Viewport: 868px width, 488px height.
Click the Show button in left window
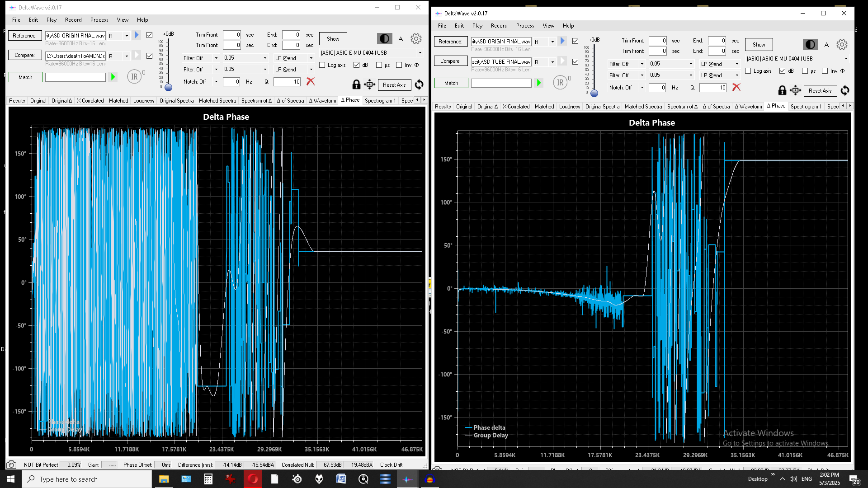pyautogui.click(x=333, y=39)
